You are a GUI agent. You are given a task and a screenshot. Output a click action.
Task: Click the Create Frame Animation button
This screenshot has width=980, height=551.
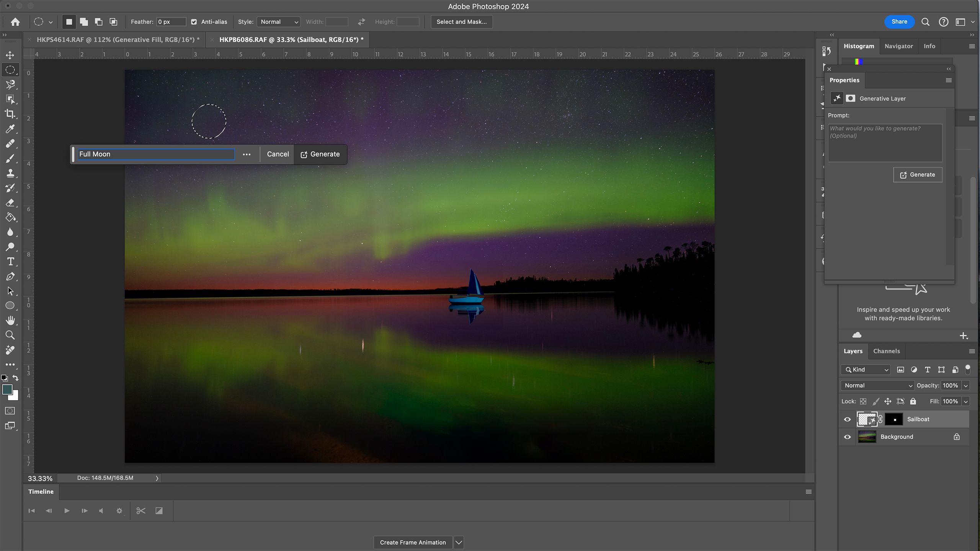[x=413, y=542]
